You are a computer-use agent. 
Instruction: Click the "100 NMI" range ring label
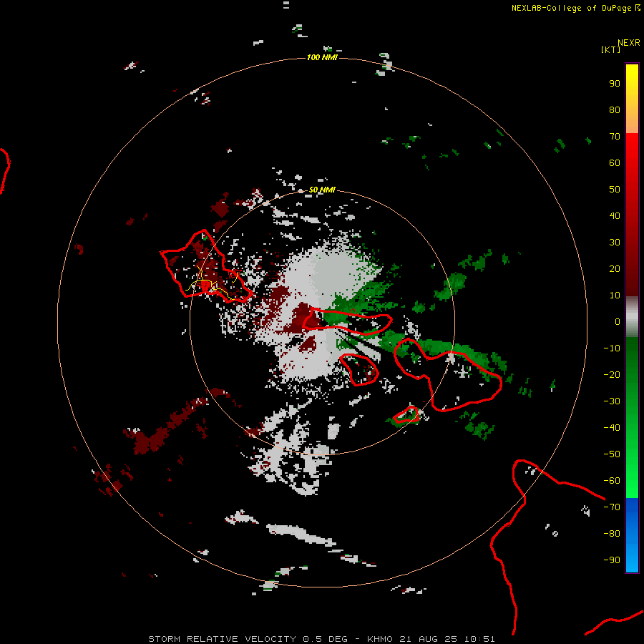[x=322, y=57]
